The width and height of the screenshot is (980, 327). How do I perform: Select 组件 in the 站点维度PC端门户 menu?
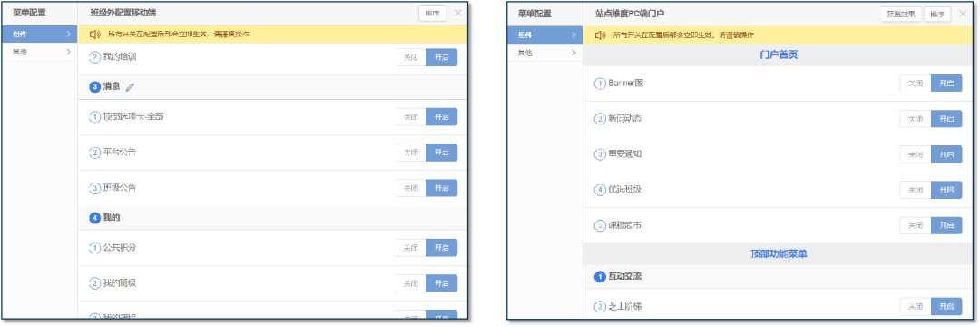545,35
